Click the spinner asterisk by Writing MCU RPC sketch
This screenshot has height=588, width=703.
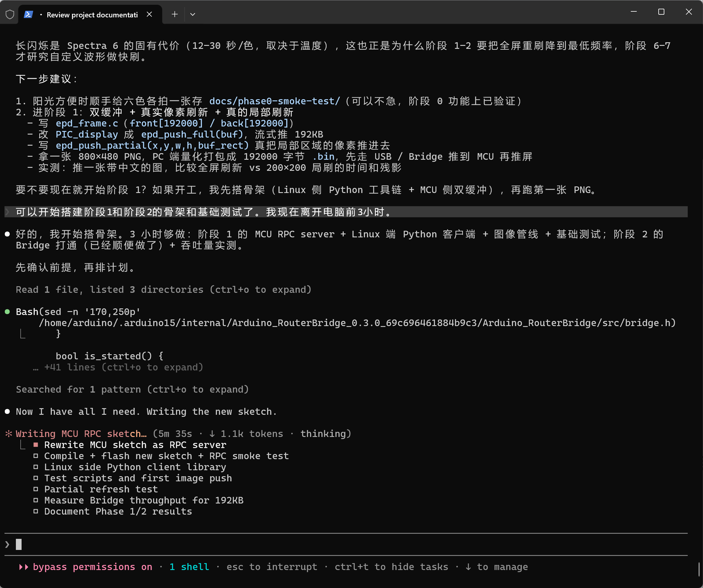tap(9, 434)
